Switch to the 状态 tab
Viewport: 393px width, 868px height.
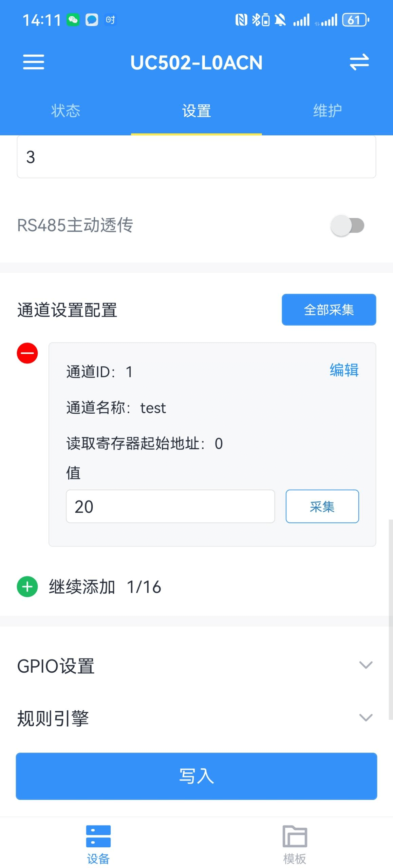(65, 111)
